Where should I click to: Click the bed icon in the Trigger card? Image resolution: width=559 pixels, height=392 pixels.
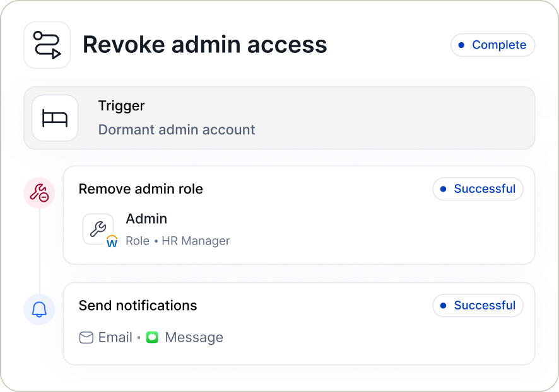[55, 118]
